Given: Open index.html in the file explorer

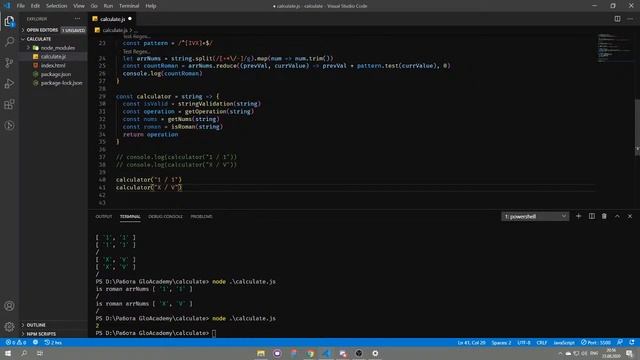Looking at the screenshot, I should click(53, 65).
